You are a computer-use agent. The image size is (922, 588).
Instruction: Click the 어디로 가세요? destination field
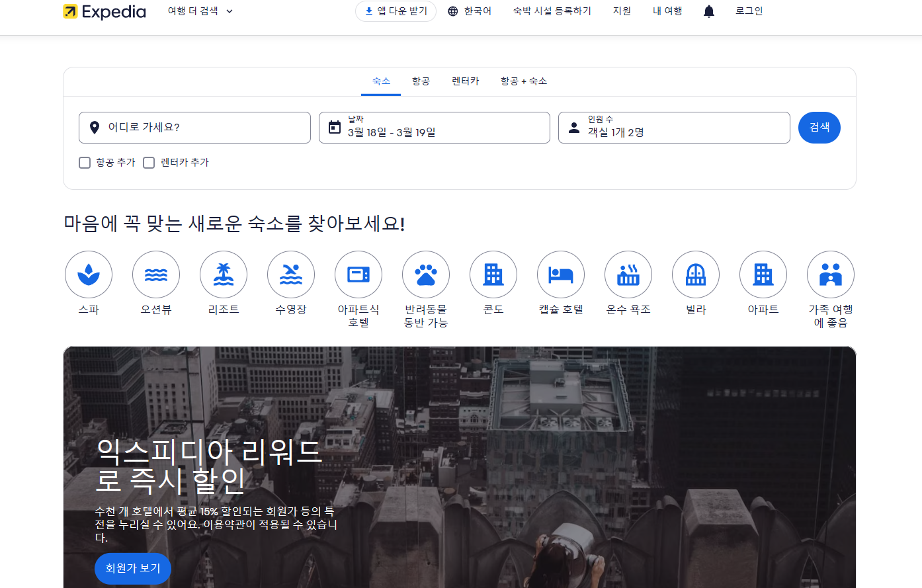pyautogui.click(x=194, y=127)
